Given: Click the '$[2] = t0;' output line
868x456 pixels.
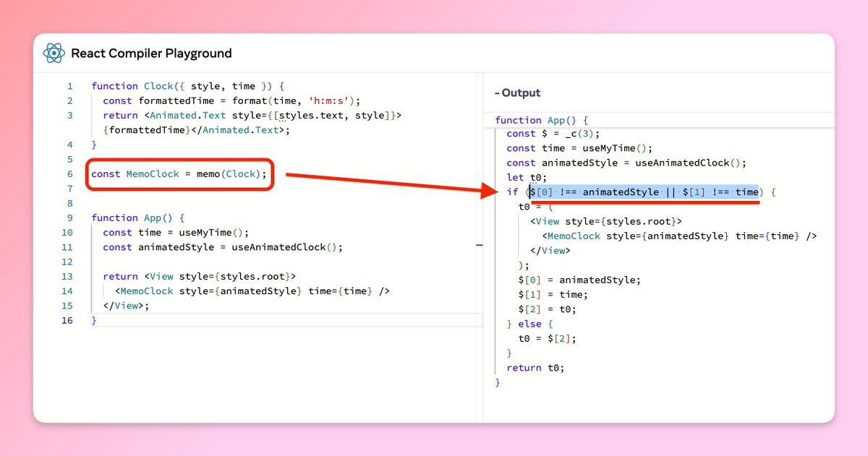Looking at the screenshot, I should point(548,309).
